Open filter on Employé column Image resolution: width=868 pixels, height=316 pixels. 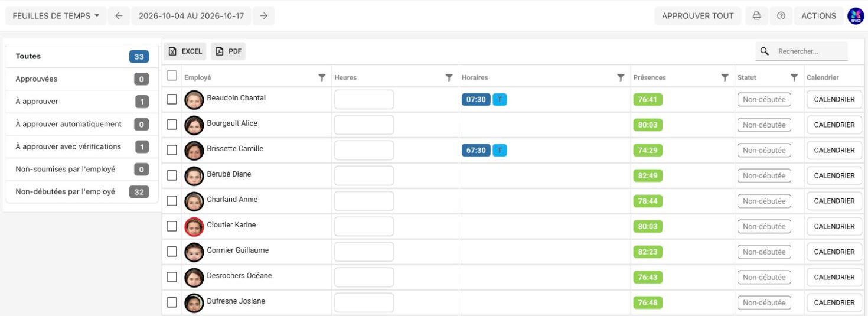[322, 77]
